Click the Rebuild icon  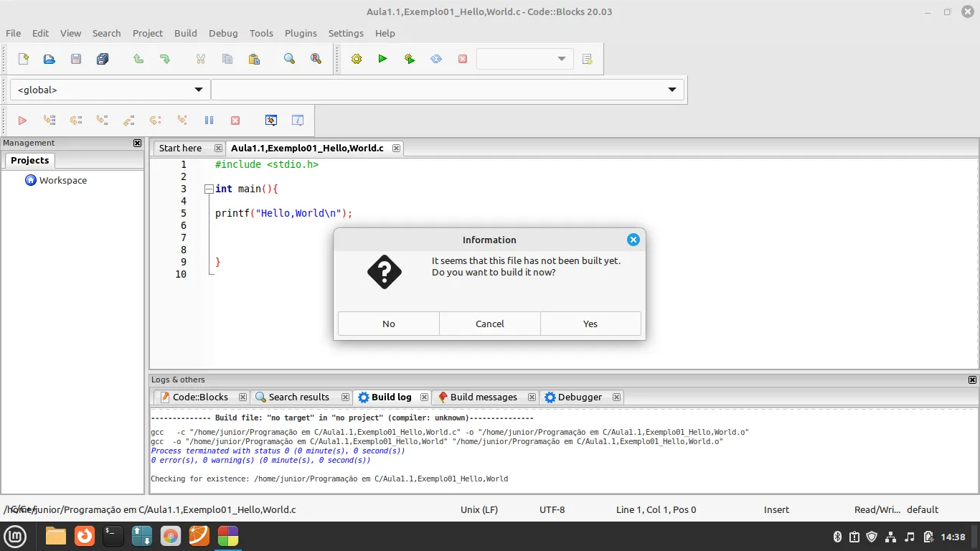[x=436, y=59]
